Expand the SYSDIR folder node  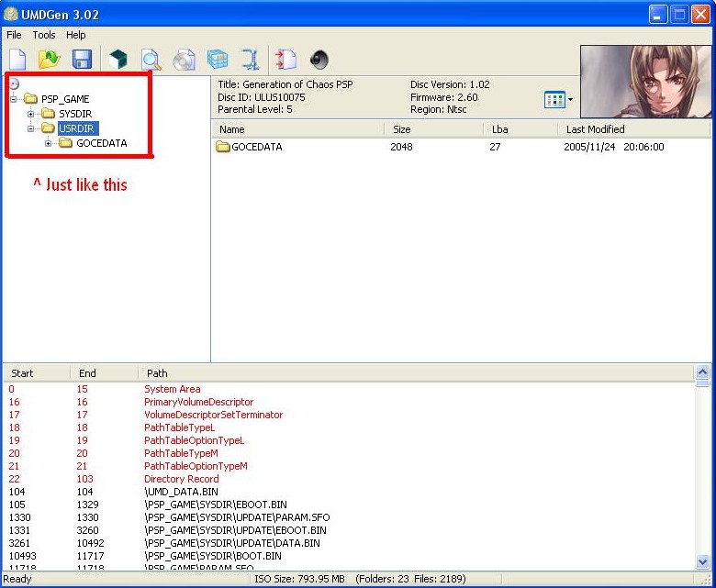pos(31,114)
